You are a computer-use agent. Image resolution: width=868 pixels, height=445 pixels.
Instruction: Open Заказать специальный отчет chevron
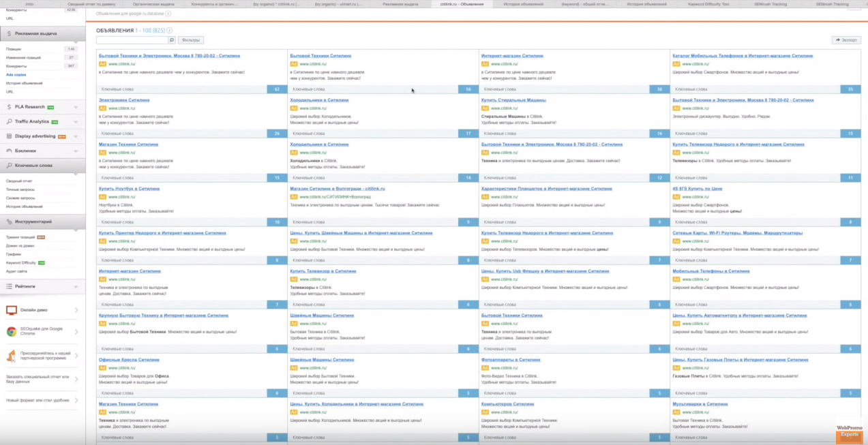tap(76, 379)
